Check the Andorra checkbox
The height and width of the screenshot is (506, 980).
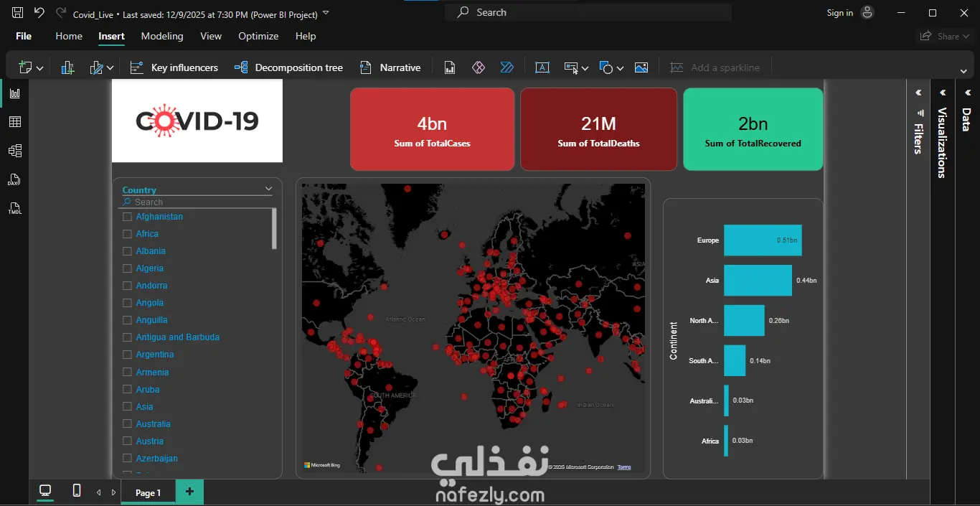pos(127,286)
